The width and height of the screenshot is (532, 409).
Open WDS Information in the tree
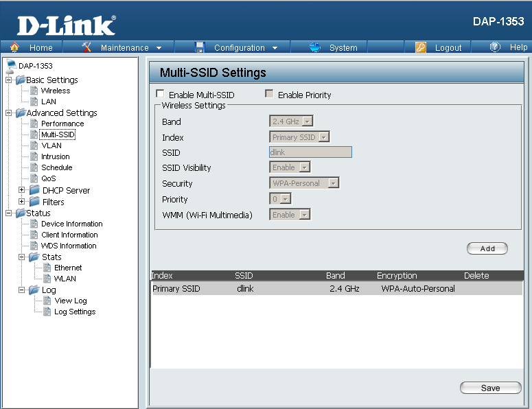69,246
